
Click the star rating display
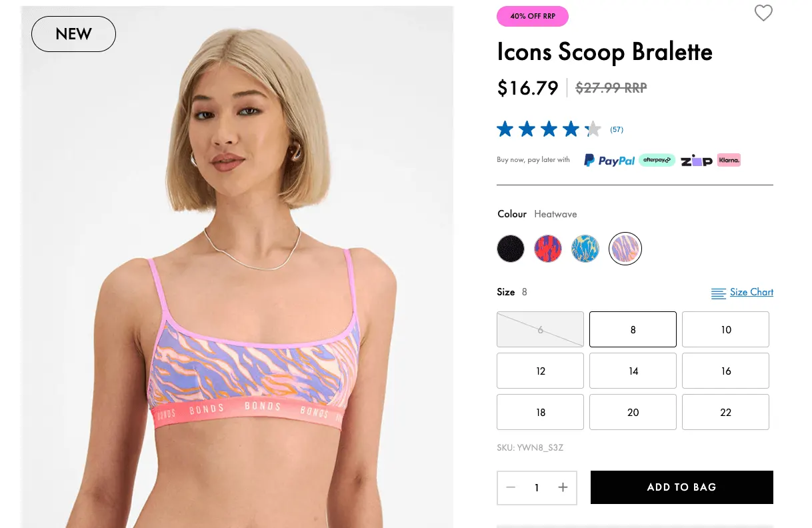[549, 129]
